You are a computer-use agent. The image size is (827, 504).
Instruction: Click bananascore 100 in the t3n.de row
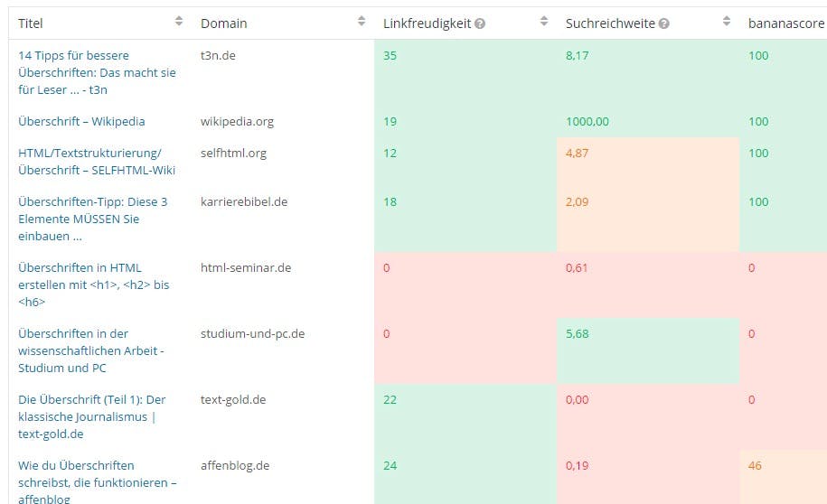[x=758, y=55]
